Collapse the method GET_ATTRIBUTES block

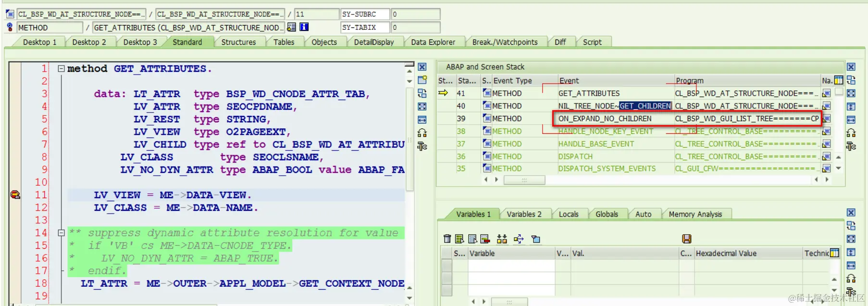click(61, 69)
